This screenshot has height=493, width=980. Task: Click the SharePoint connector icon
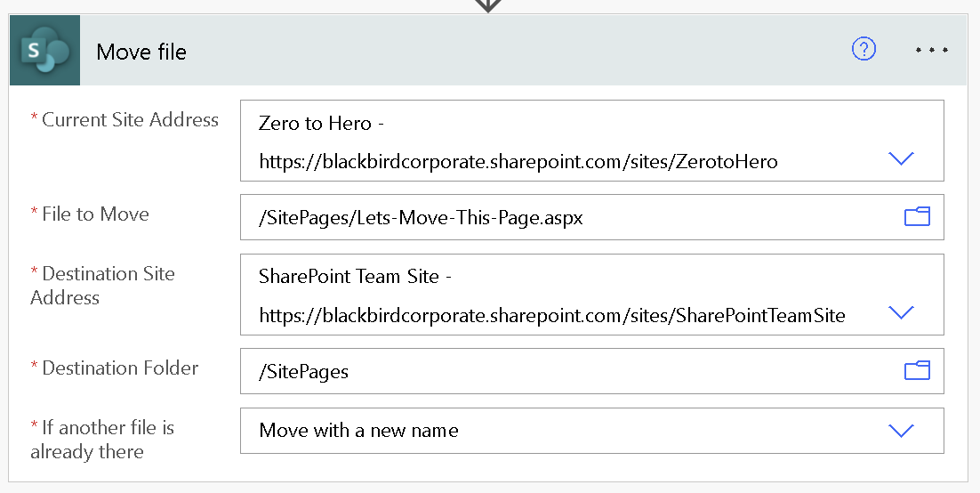44,51
